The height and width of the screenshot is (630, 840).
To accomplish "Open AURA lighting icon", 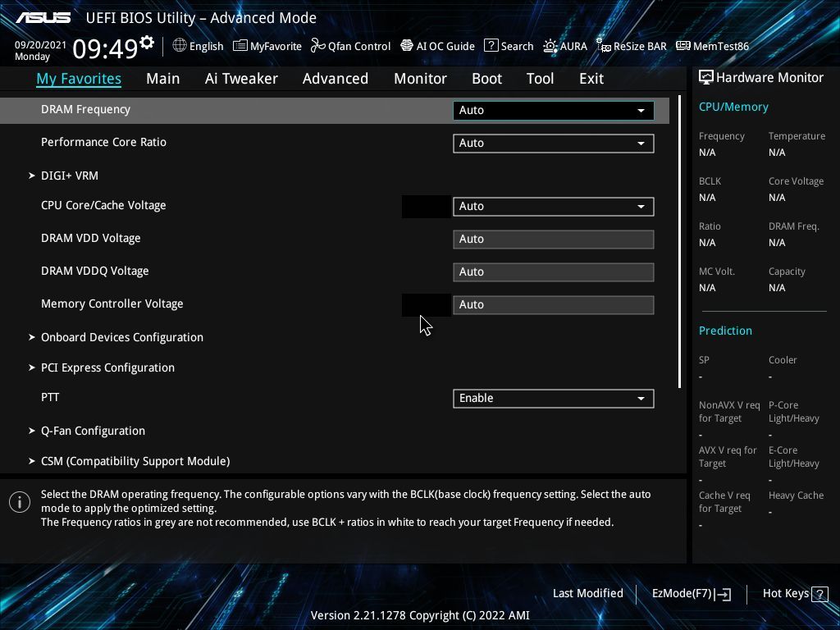I will tap(550, 46).
